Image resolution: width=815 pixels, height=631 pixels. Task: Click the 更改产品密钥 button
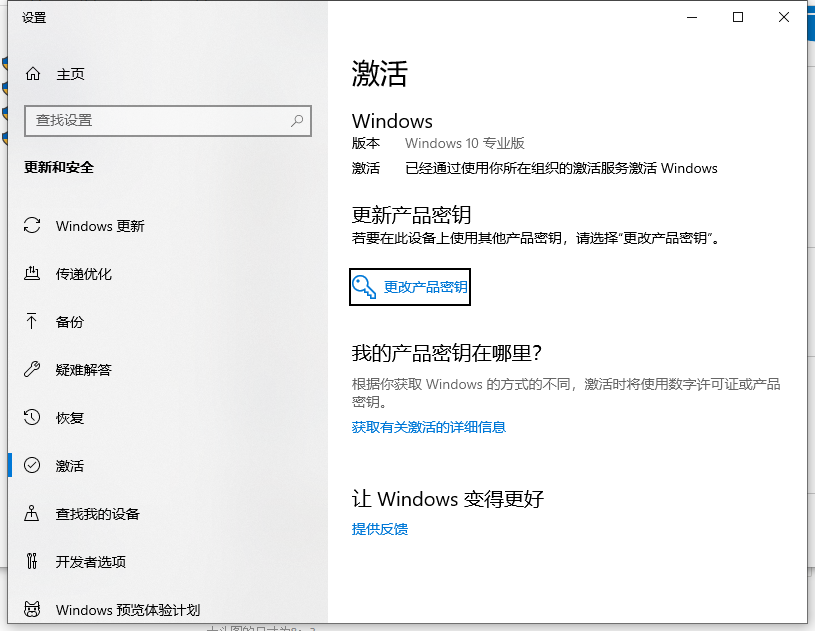pos(410,287)
